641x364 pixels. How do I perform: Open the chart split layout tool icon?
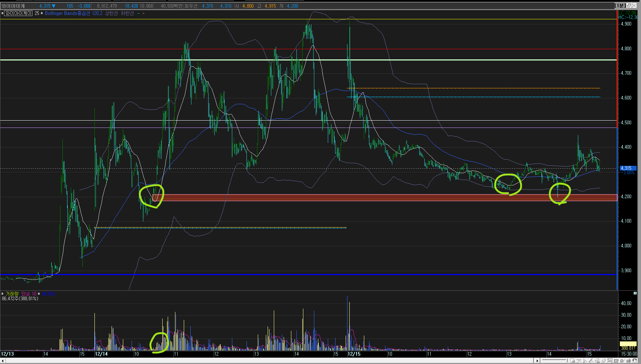[572, 361]
